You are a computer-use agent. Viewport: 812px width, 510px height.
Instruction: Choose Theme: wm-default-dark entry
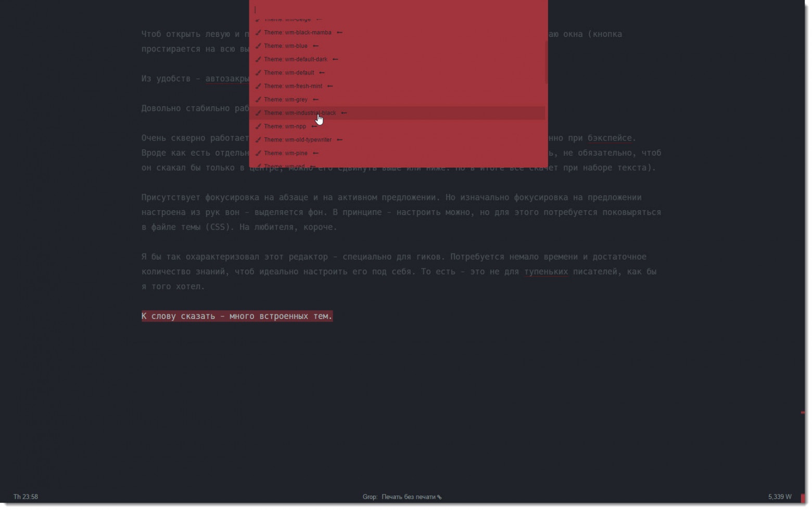pyautogui.click(x=398, y=59)
